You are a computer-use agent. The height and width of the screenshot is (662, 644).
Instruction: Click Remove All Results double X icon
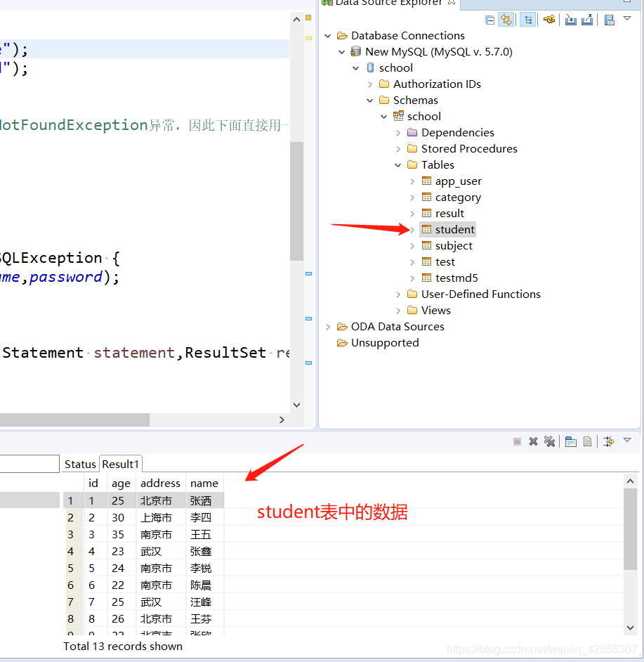pyautogui.click(x=549, y=441)
